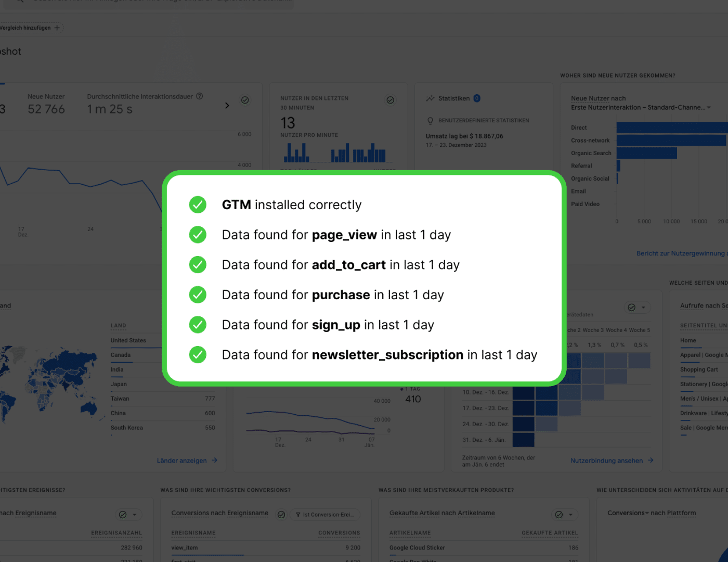Open the Neue Nutzer nach channel dropdown
This screenshot has width=728, height=562.
point(709,108)
